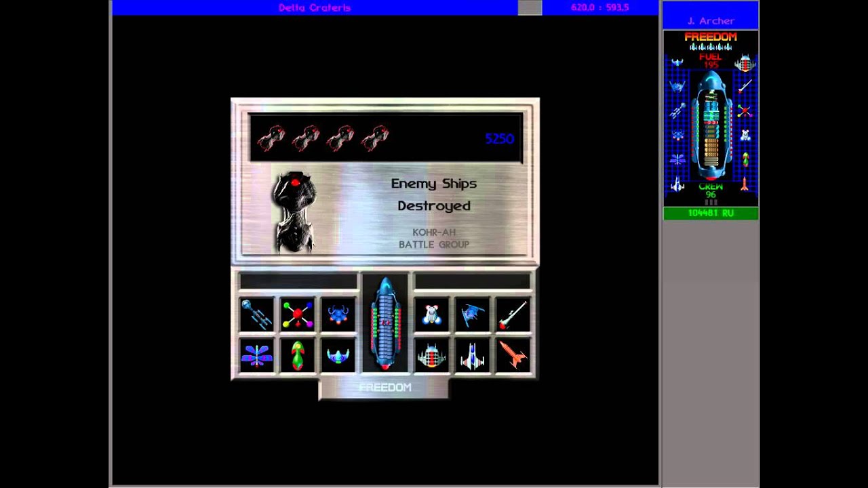Click the 5250 salvage score value
This screenshot has width=868, height=488.
[500, 139]
